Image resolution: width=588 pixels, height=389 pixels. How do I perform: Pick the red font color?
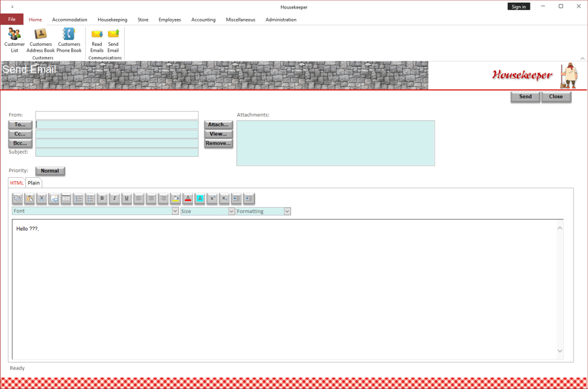pos(188,199)
